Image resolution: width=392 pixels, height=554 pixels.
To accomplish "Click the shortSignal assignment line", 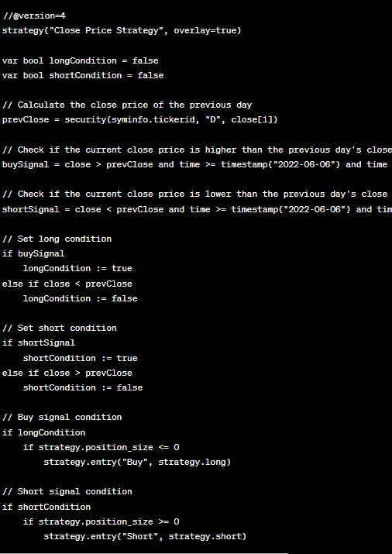I will click(x=197, y=209).
